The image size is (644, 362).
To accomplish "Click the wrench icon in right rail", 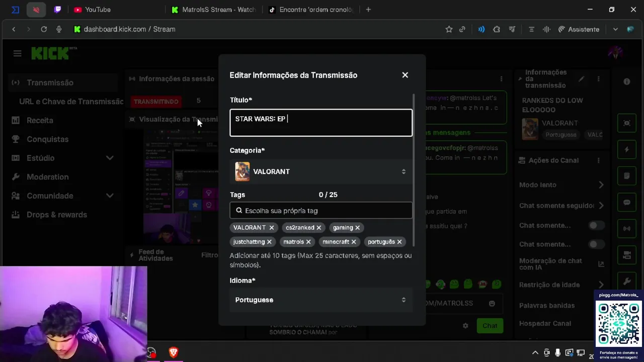I will click(627, 281).
